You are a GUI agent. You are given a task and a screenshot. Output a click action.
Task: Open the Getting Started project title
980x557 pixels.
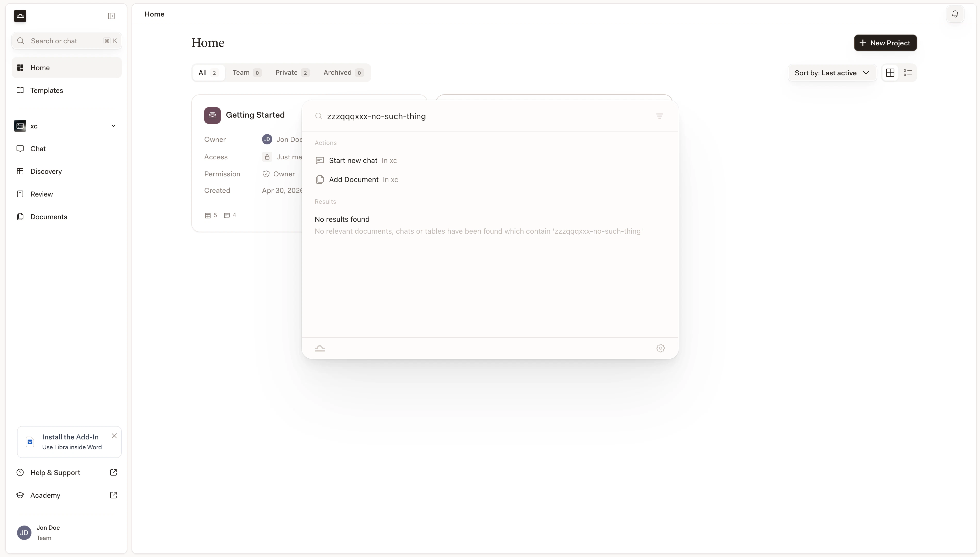click(255, 115)
